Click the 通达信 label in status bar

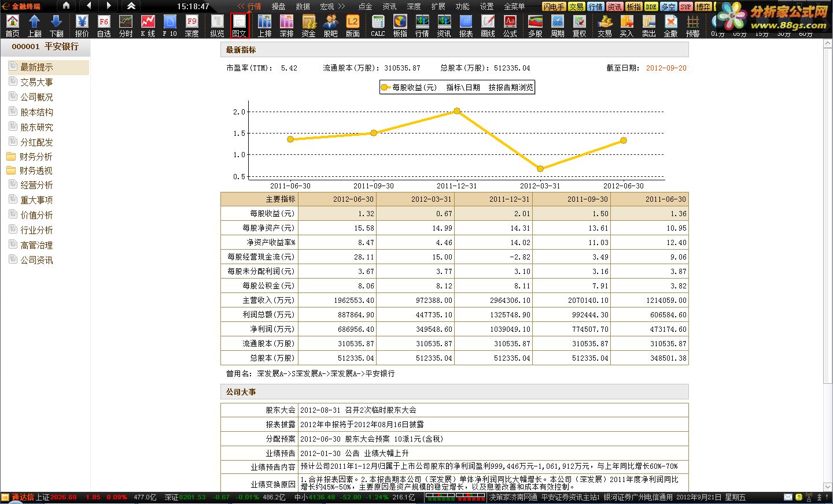[x=23, y=497]
